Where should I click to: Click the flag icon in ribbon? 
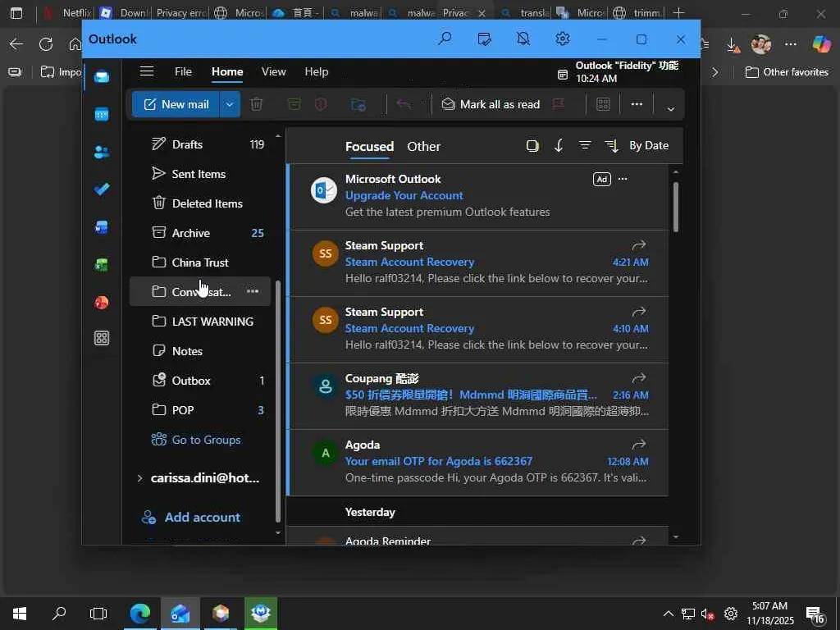click(559, 104)
